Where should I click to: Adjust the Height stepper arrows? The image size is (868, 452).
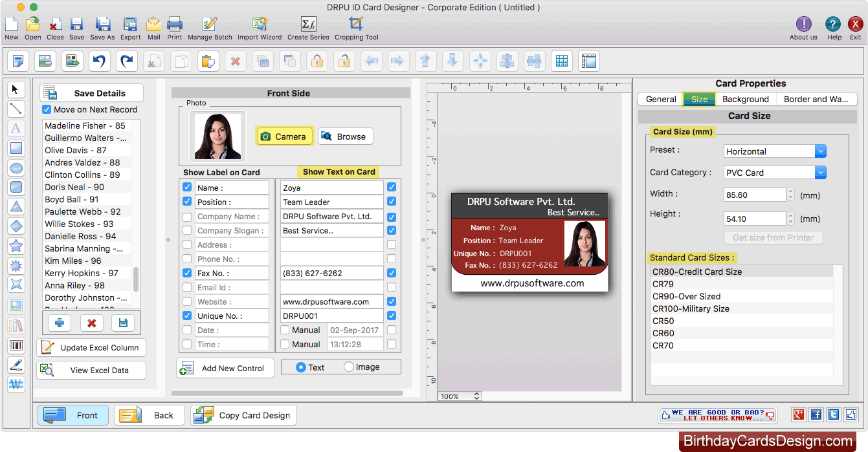pos(790,219)
